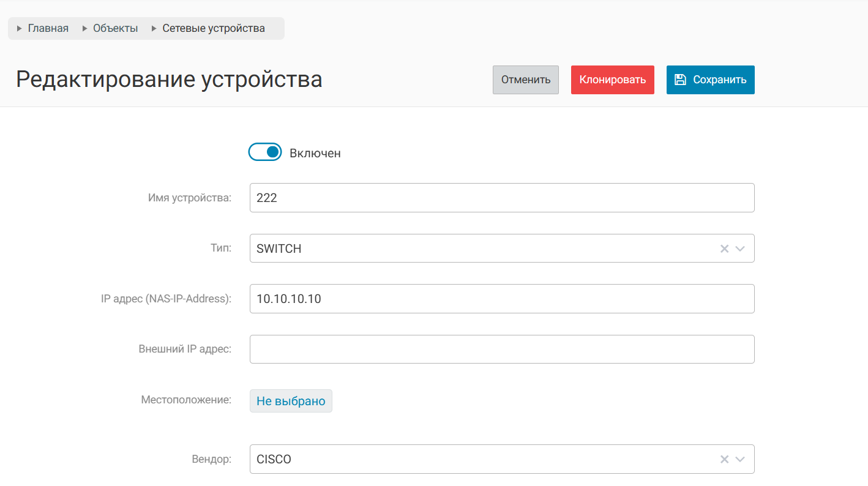Navigate to Сетевые устройства breadcrumb
Screen dimensions: 868x486
(x=214, y=29)
